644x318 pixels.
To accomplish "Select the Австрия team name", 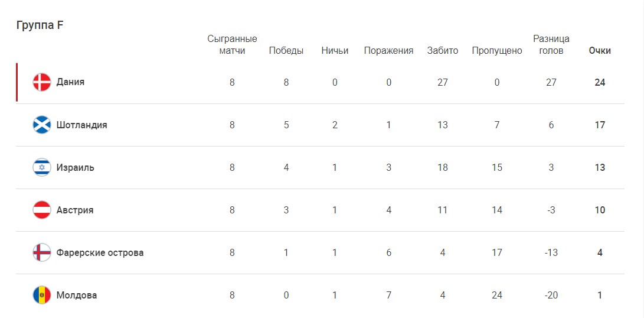I will click(x=75, y=210).
